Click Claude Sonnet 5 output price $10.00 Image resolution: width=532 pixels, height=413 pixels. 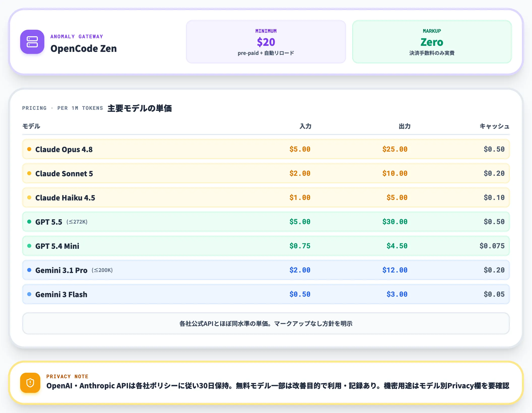(395, 173)
